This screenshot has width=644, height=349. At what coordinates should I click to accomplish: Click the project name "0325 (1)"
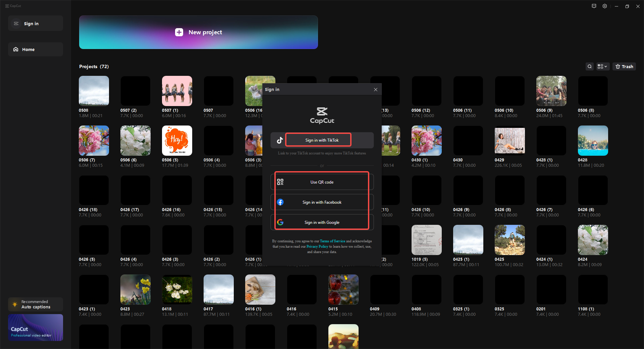461,309
